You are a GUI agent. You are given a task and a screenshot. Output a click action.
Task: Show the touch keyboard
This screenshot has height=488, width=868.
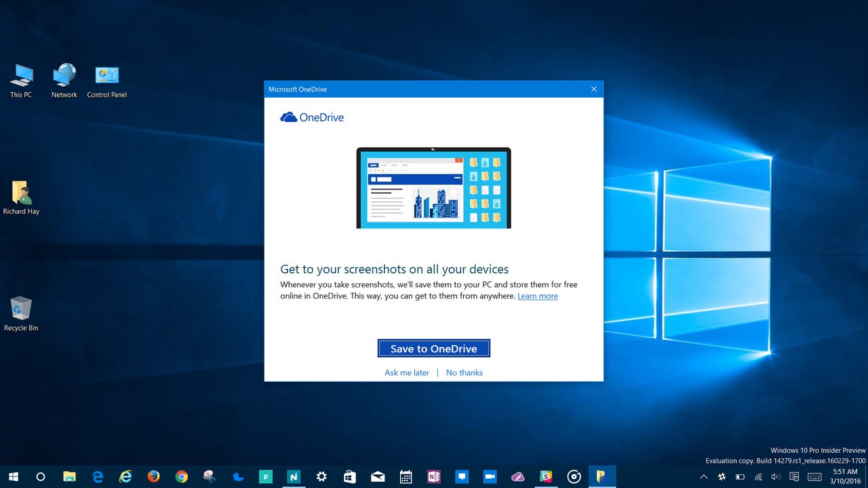tap(814, 476)
